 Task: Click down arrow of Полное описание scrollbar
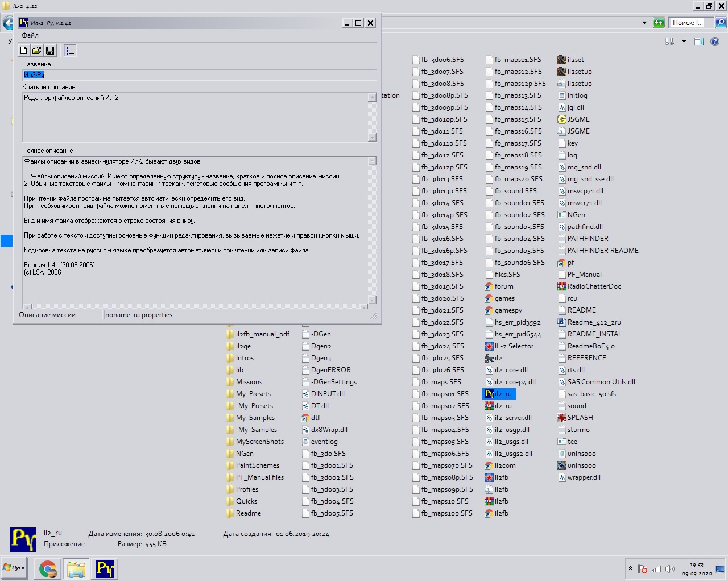[372, 300]
